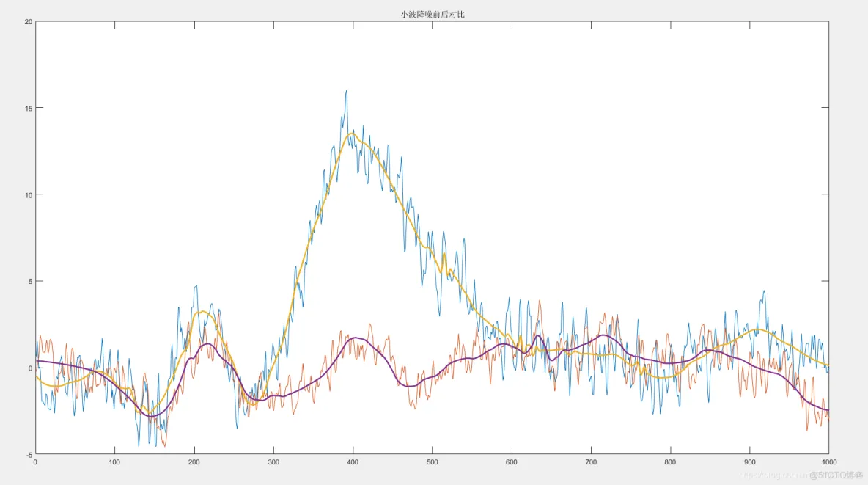868x485 pixels.
Task: Click the x-axis tick label 1000
Action: (830, 463)
